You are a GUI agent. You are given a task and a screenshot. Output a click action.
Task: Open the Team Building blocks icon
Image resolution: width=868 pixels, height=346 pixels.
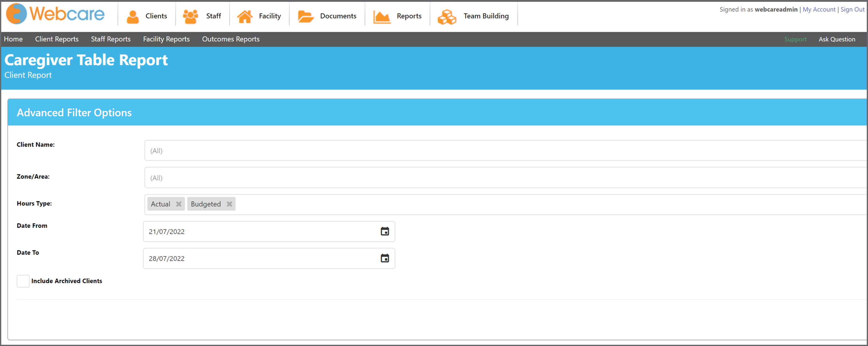coord(447,17)
